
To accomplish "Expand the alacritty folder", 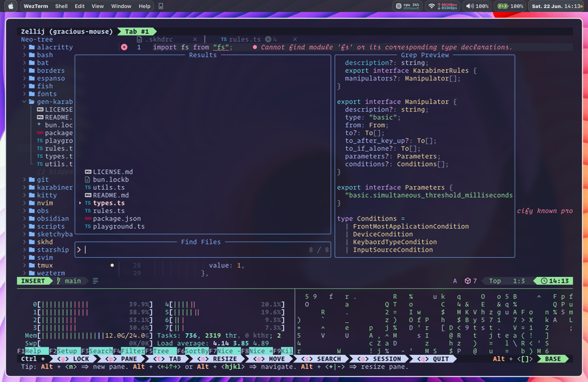I will [x=24, y=47].
